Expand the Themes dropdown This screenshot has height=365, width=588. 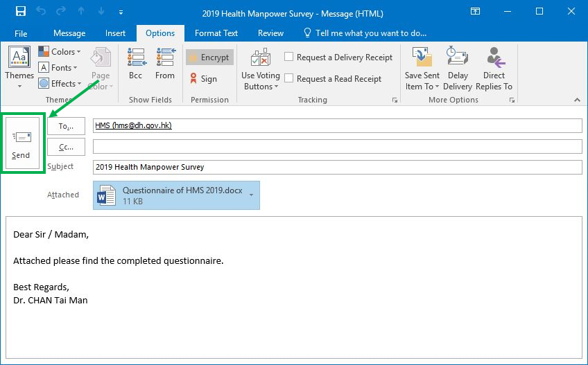pyautogui.click(x=19, y=69)
